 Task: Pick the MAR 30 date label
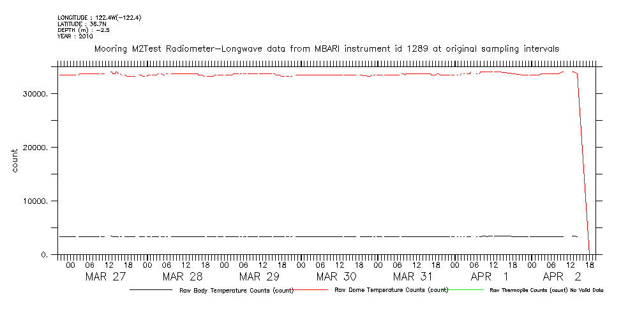tap(336, 277)
